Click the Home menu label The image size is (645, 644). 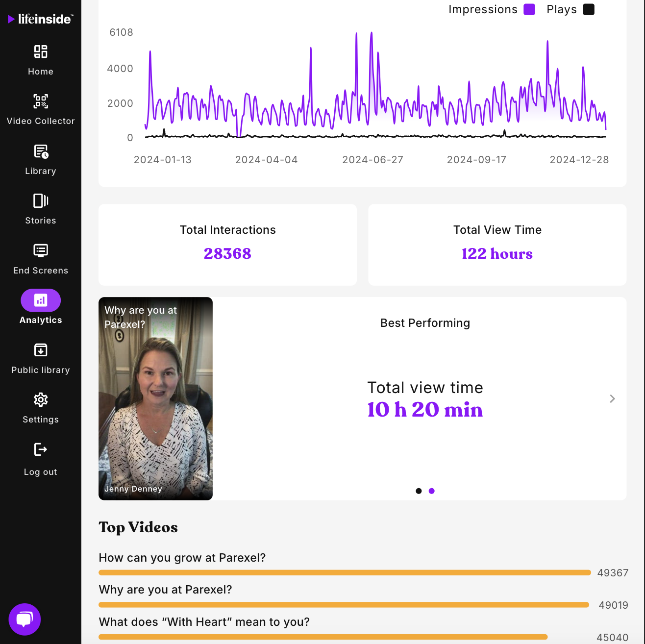[x=41, y=72]
